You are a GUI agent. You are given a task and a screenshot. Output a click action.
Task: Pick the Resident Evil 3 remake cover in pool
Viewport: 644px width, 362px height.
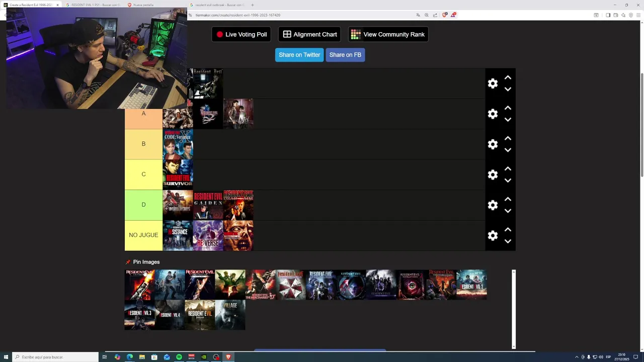tap(139, 315)
